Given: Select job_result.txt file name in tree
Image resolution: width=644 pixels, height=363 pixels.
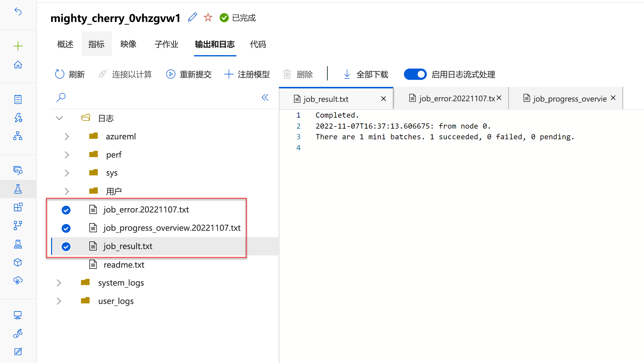Looking at the screenshot, I should pyautogui.click(x=128, y=246).
